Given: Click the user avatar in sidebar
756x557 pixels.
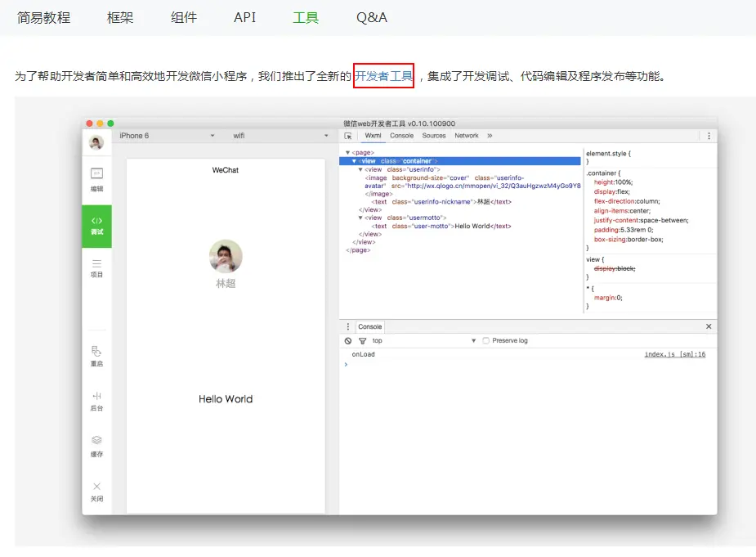Looking at the screenshot, I should [96, 142].
